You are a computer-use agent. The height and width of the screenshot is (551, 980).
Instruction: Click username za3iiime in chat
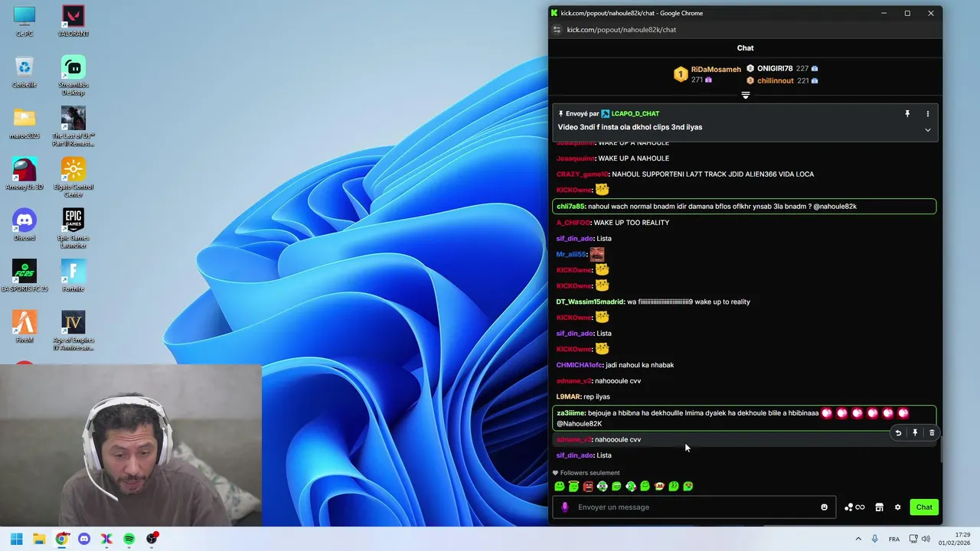pos(571,413)
